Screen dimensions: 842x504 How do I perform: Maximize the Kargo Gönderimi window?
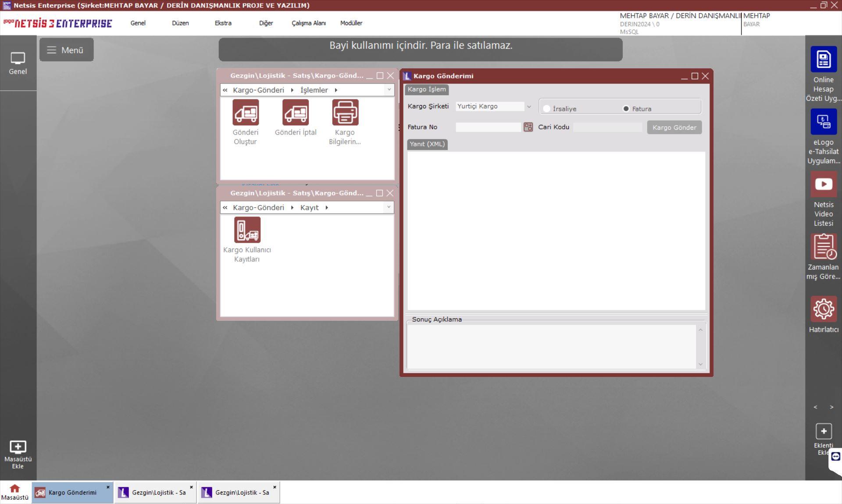tap(695, 76)
